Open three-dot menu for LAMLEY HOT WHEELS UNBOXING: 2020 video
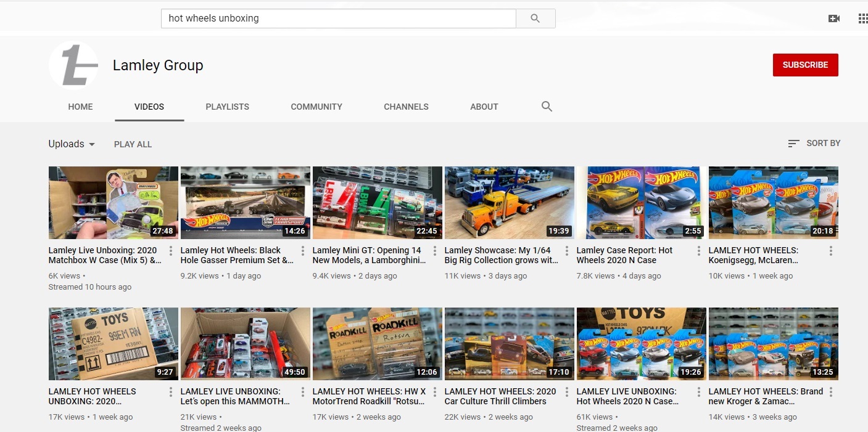The image size is (868, 432). 171,392
